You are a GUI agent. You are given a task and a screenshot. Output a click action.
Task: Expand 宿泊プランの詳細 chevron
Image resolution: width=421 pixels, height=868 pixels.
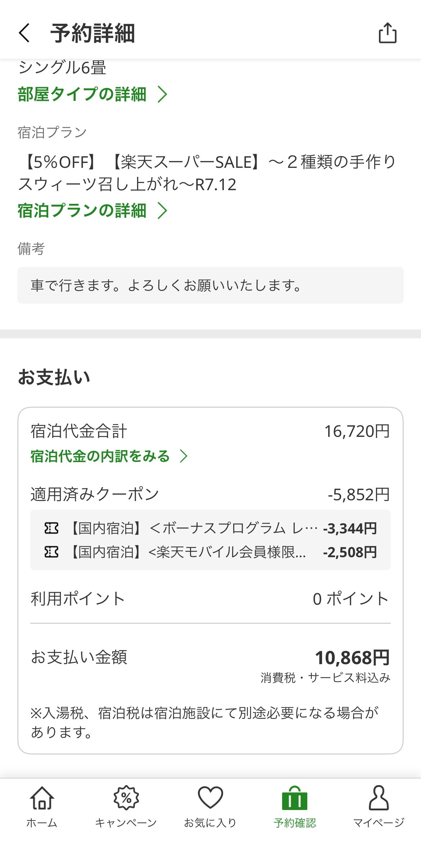pos(163,211)
